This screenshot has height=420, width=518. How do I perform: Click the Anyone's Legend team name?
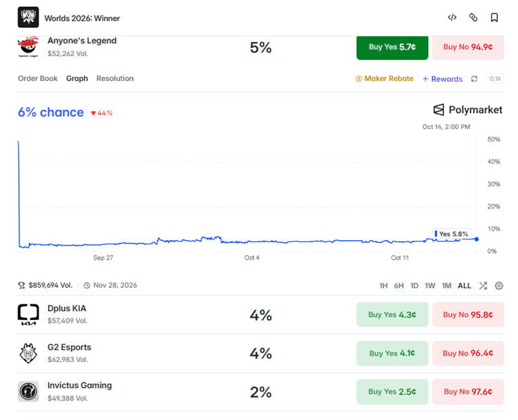point(82,41)
